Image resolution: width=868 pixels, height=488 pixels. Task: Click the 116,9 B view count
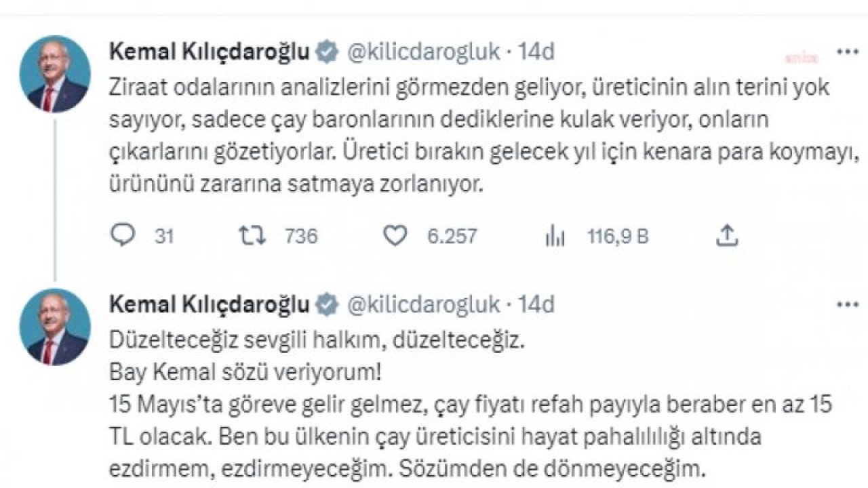tap(618, 236)
